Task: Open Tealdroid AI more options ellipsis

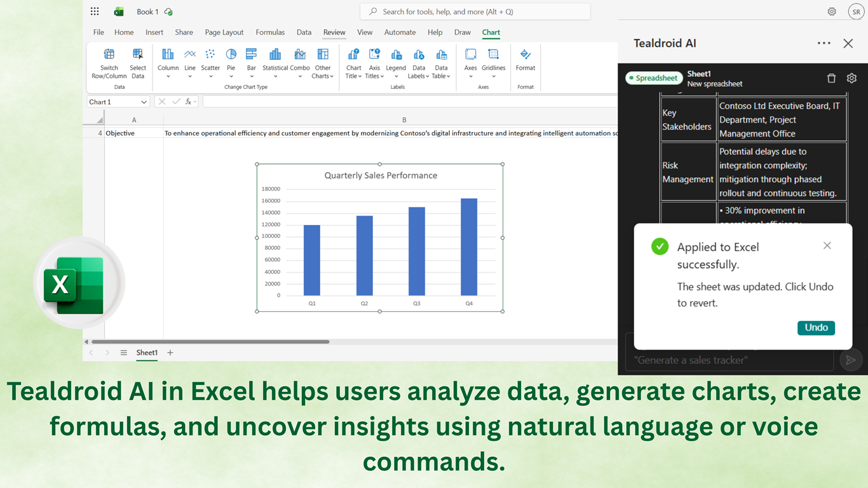Action: pos(824,43)
